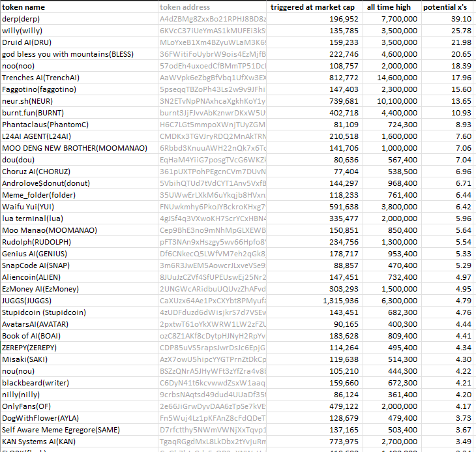This screenshot has height=452, width=476.
Task: Click the Phantaclaus(PhantomC) cell
Action: (79, 125)
